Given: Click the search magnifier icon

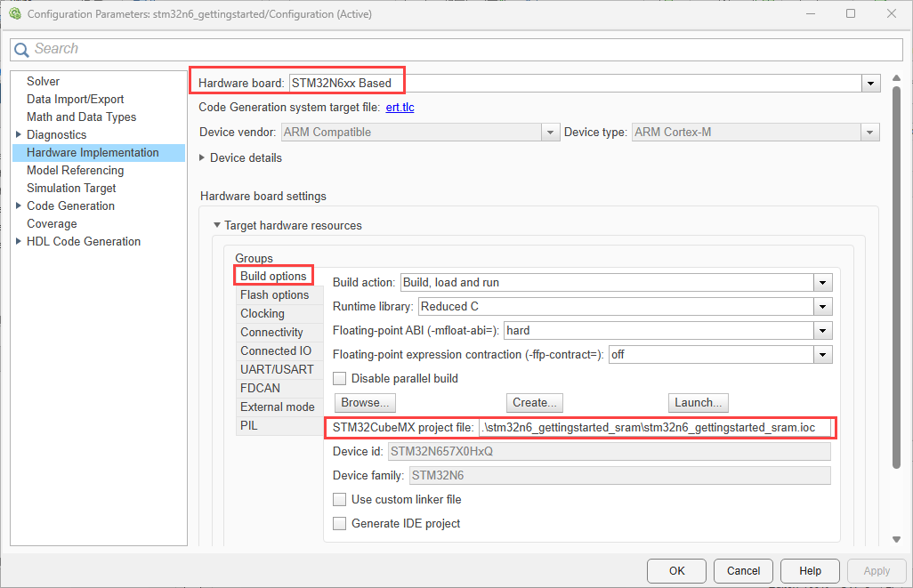Looking at the screenshot, I should pyautogui.click(x=21, y=50).
